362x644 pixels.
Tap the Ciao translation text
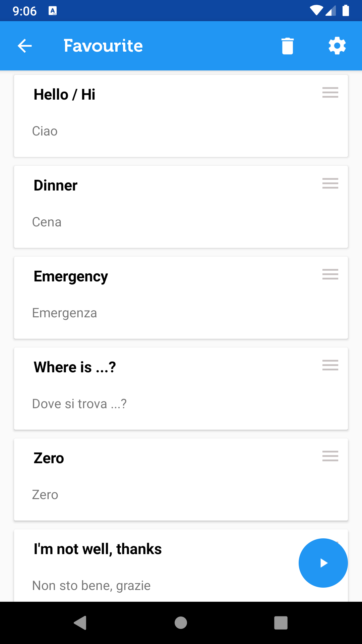tap(45, 131)
